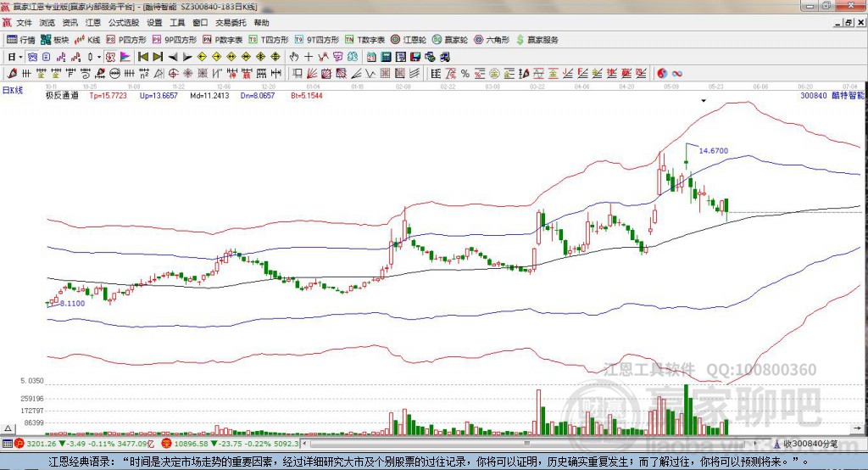The width and height of the screenshot is (868, 470).
Task: Click the infinity symbol icon
Action: pos(677,73)
